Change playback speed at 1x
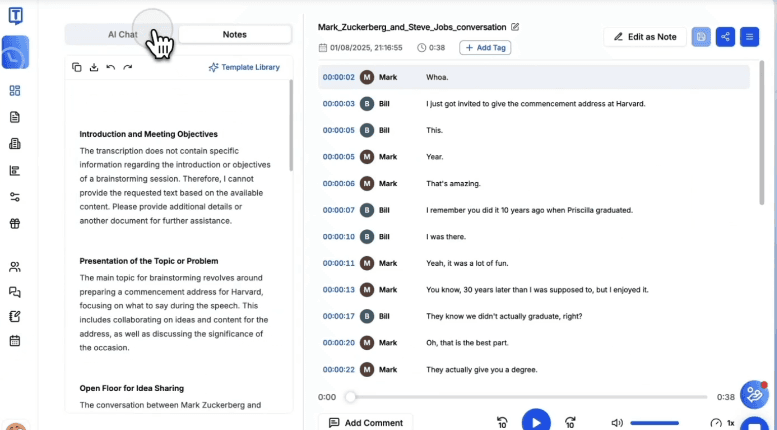Image resolution: width=777 pixels, height=430 pixels. [x=723, y=423]
